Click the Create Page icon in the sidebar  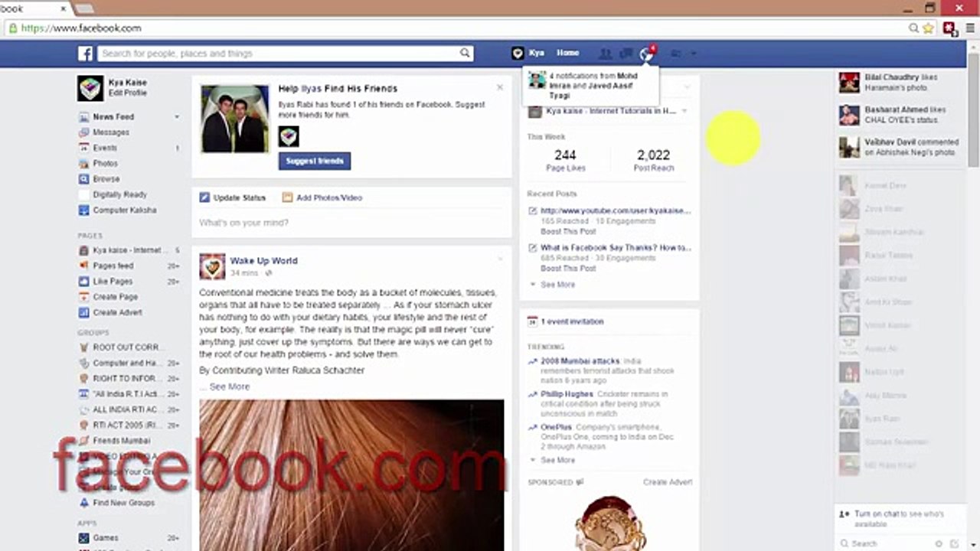click(83, 297)
